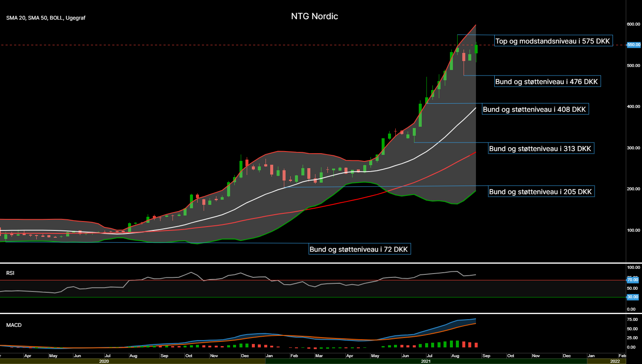Click the 50.00 label on the RSI axis
Viewport: 642px width, 364px height.
(x=632, y=288)
